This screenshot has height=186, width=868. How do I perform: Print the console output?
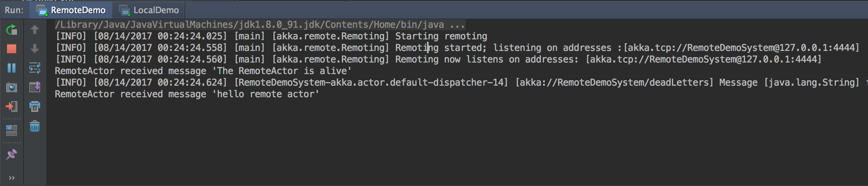(35, 107)
